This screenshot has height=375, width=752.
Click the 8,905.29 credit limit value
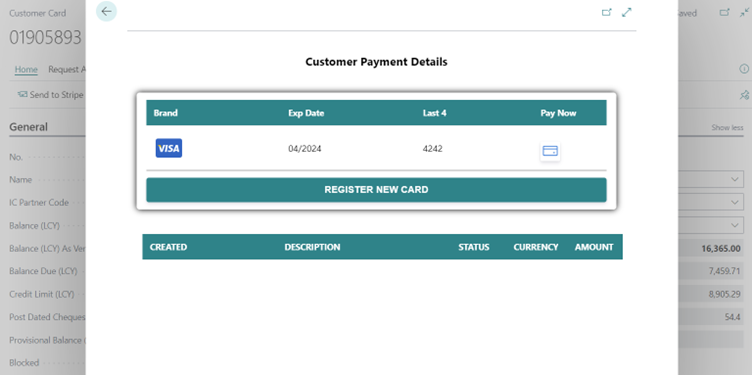[724, 294]
